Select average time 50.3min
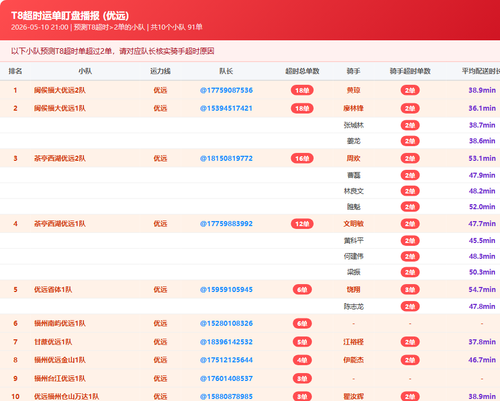The height and width of the screenshot is (401, 500). [x=482, y=272]
